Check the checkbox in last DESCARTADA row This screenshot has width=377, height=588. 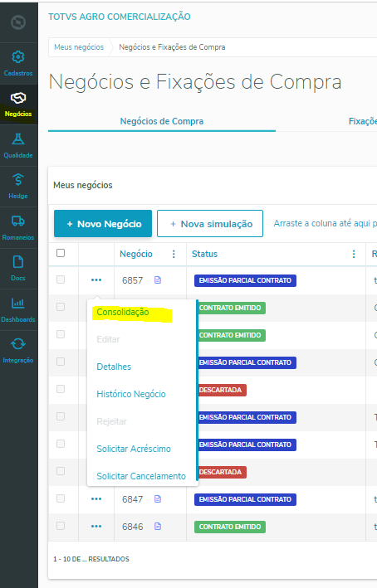61,471
